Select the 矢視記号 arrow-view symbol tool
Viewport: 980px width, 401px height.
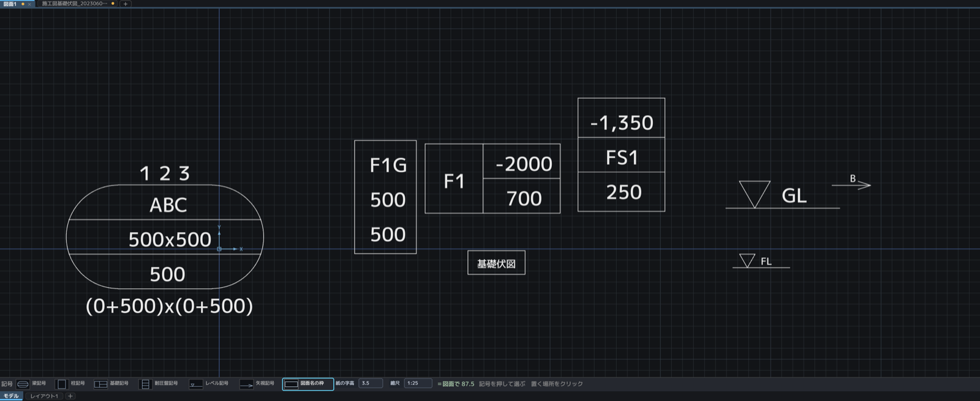[257, 384]
